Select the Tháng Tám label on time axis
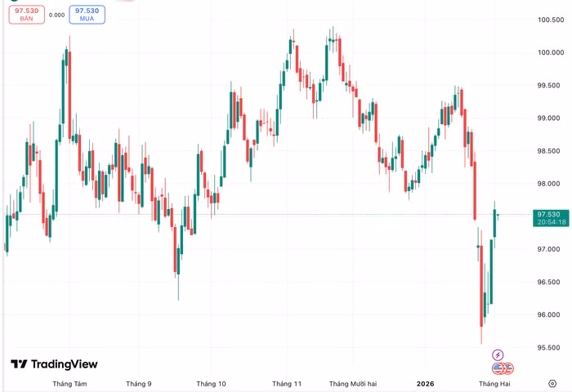This screenshot has width=572, height=392. point(69,384)
